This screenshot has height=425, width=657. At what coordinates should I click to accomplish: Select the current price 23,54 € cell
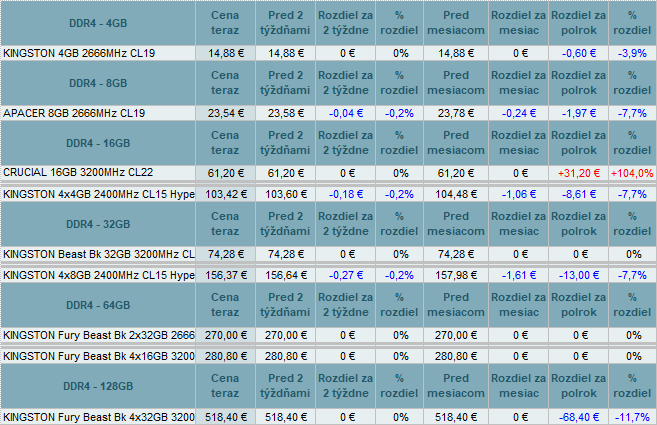225,113
